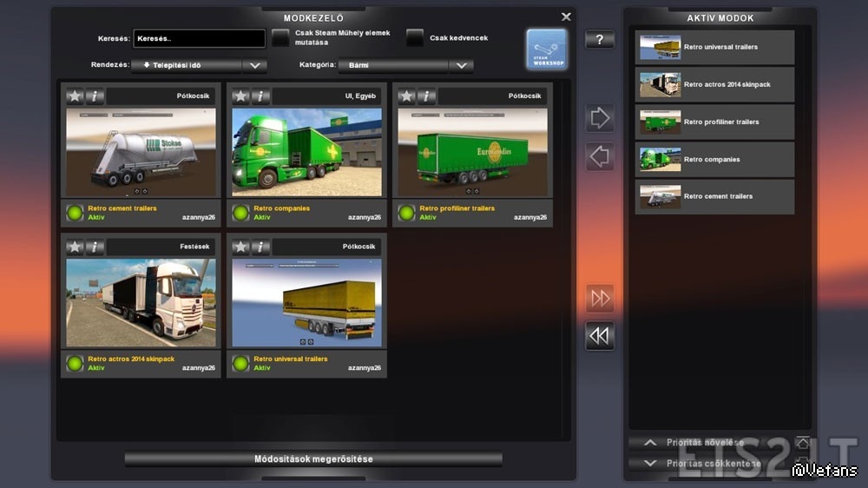Select Retro universal trailers in active mods
Screen dimensions: 868x488
point(714,47)
